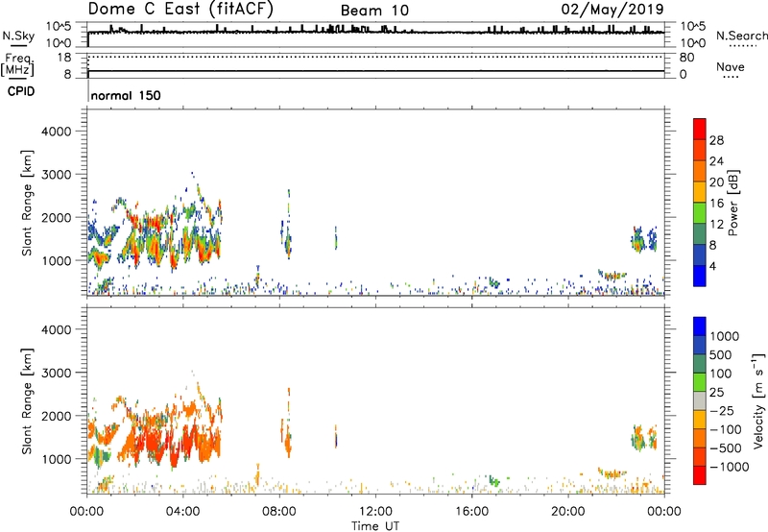Screen dimensions: 768x532
Task: Click the "-25" velocity colorbar label
Action: point(724,411)
